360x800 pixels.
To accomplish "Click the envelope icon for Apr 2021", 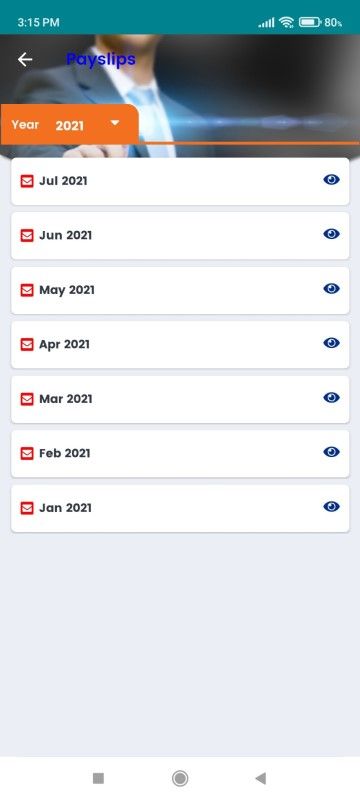I will [x=27, y=345].
